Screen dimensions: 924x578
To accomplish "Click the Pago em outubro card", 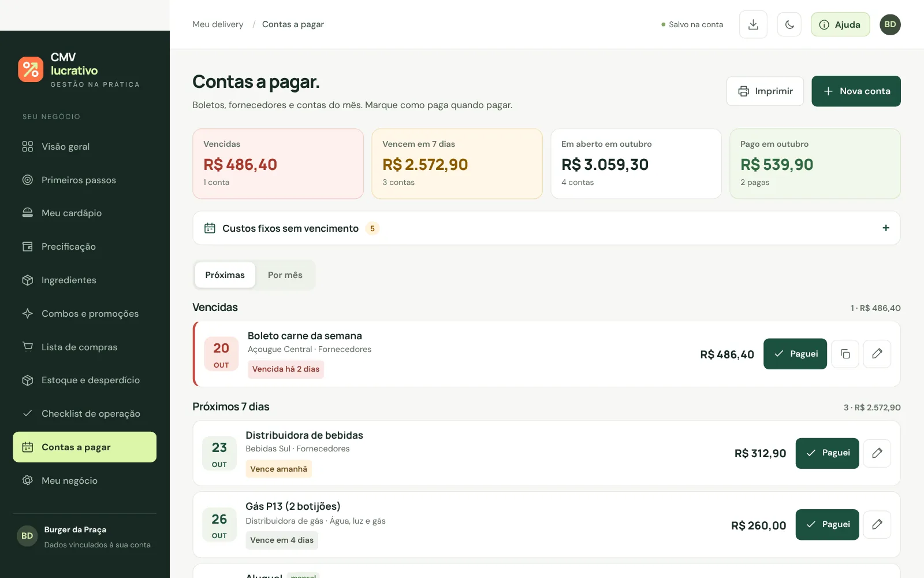I will pyautogui.click(x=815, y=164).
